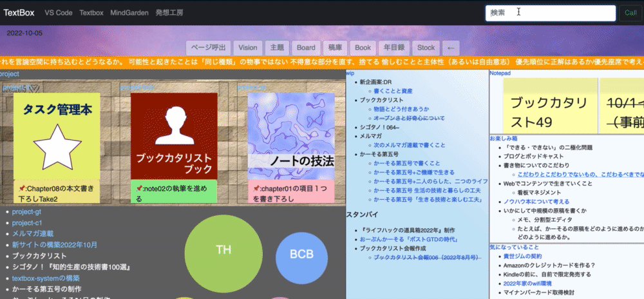The width and height of the screenshot is (644, 299).
Task: Open struck-through ブックカタリスト会報006 link
Action: (427, 257)
